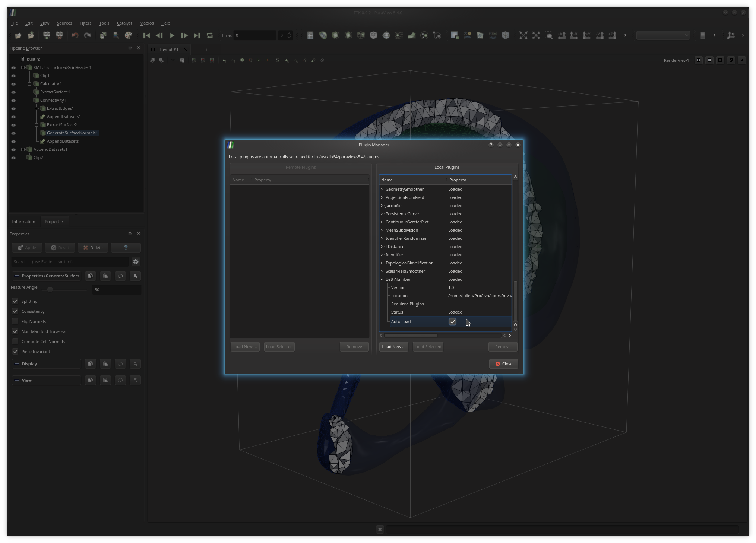Hide Clip2 using its eye icon
This screenshot has width=756, height=543.
13,158
